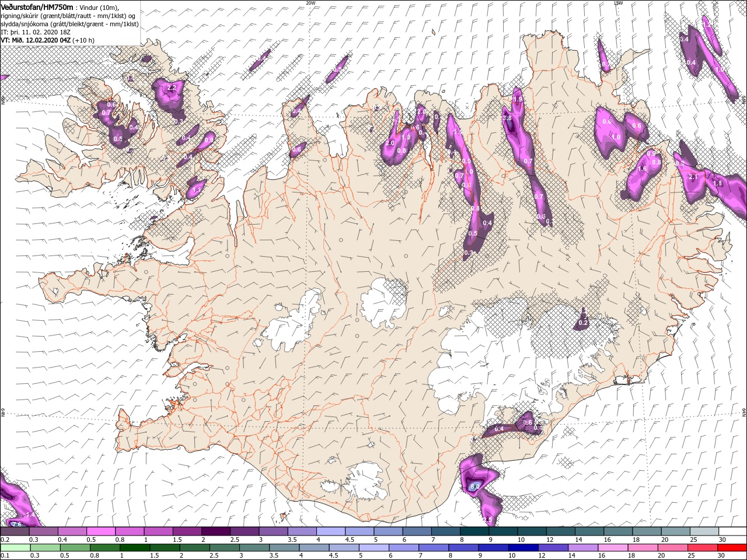Pick rain legend purple swatch for 12 mm
Image resolution: width=747 pixels, height=560 pixels.
tap(553, 548)
